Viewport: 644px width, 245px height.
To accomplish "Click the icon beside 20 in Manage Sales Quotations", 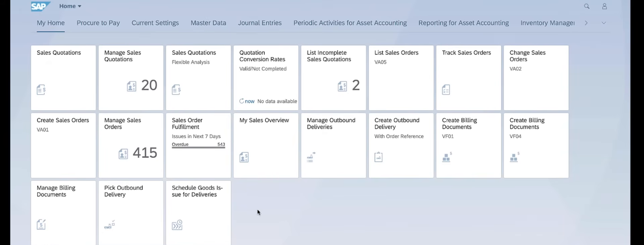I will (x=131, y=86).
